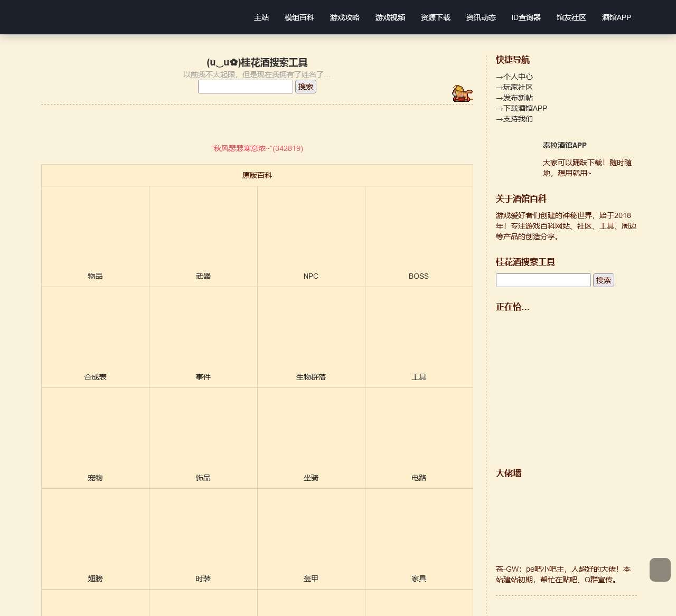Open the BOSS category tile
676x616 pixels.
tap(419, 236)
